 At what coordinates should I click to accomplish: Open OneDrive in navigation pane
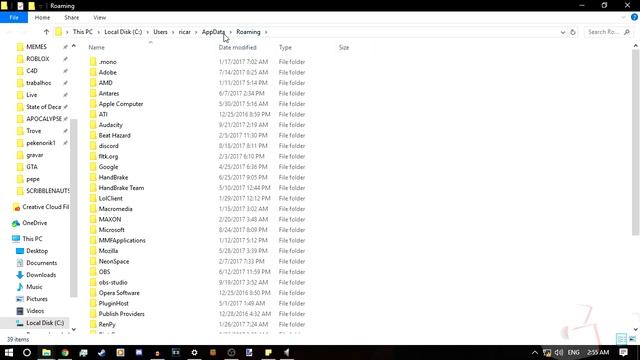35,223
